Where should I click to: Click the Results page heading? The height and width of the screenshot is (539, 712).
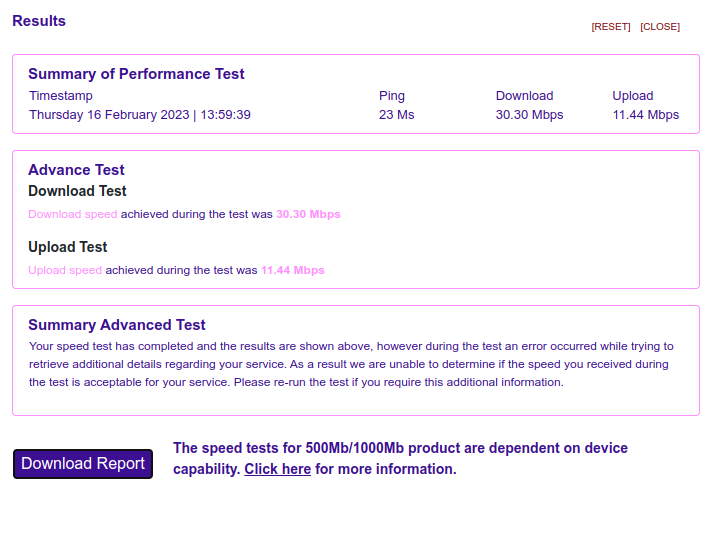click(39, 21)
